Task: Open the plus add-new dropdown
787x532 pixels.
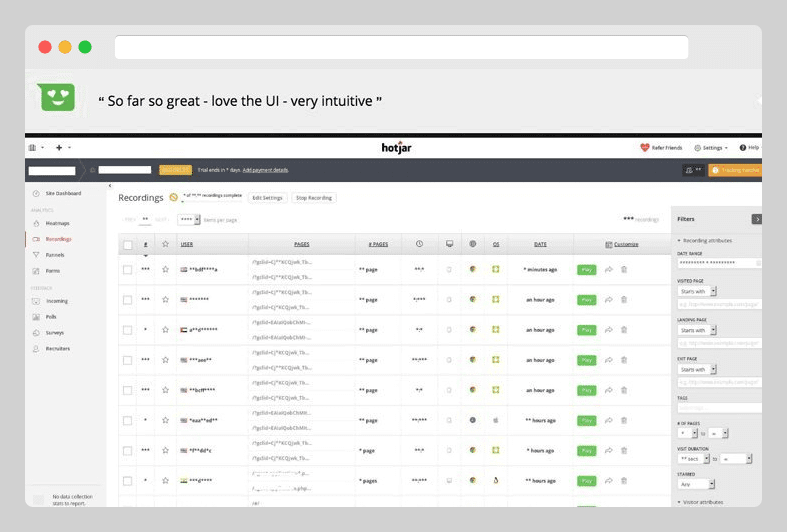Action: [63, 148]
